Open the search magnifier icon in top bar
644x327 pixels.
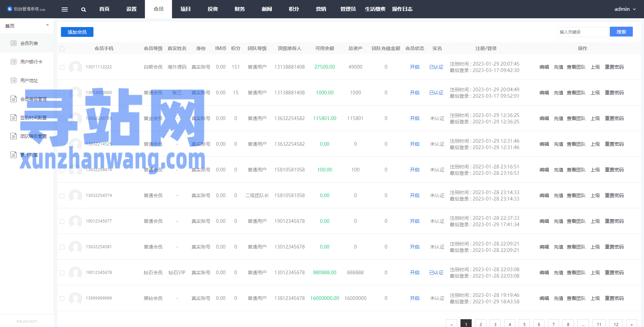point(84,9)
